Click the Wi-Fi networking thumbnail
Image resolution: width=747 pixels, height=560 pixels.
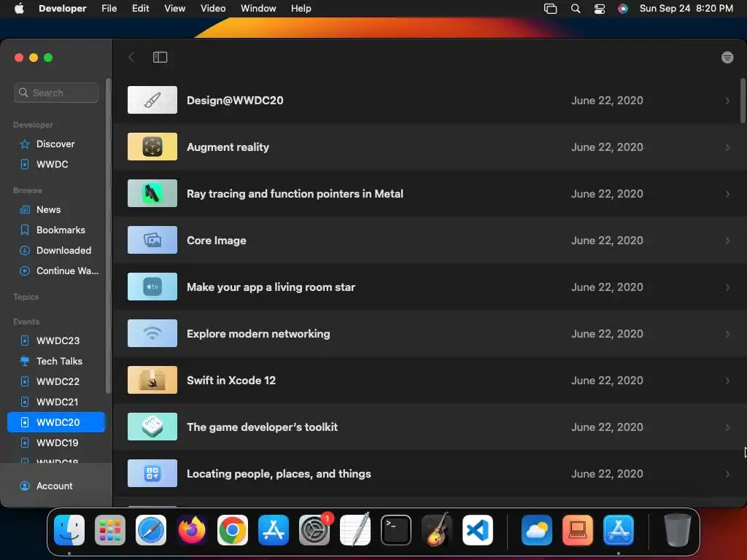152,333
